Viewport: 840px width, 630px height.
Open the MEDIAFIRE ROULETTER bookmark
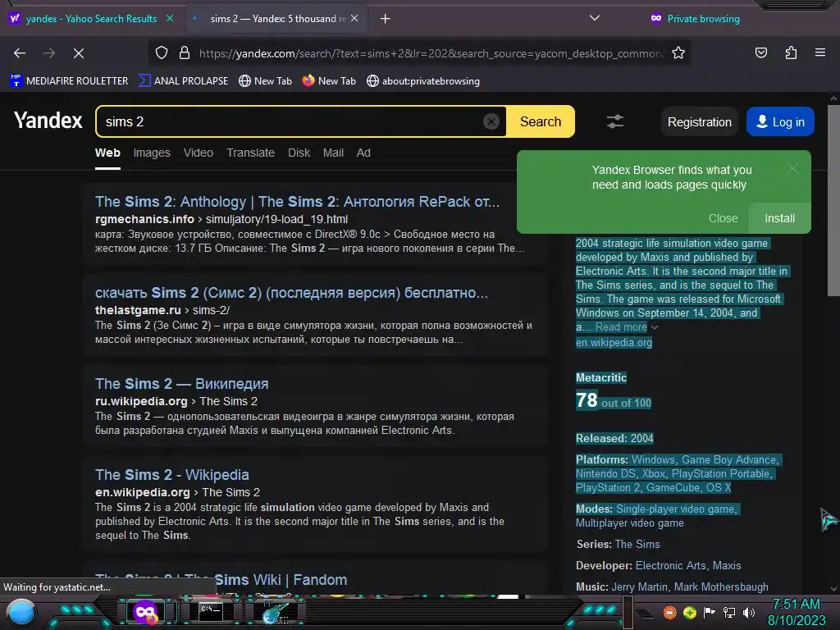(x=69, y=81)
